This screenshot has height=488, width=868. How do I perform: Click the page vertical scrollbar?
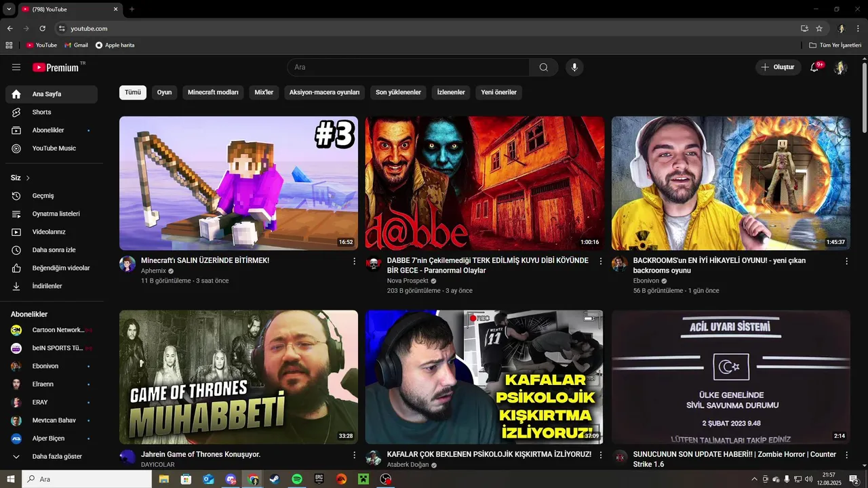[864, 98]
